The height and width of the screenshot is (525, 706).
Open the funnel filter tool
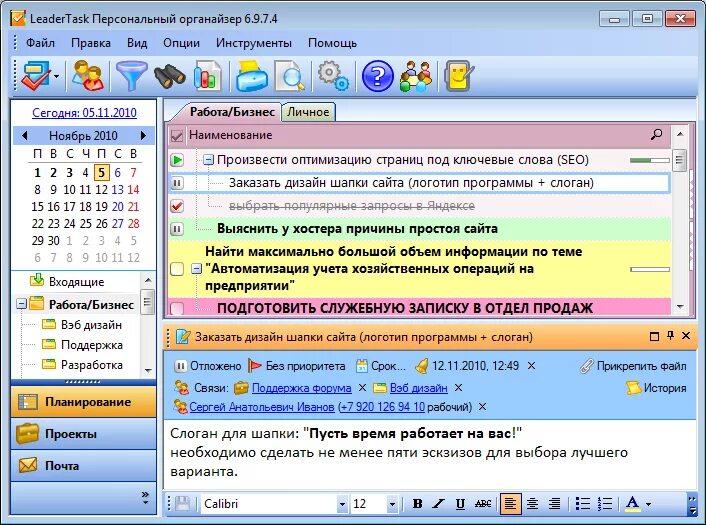[x=131, y=76]
